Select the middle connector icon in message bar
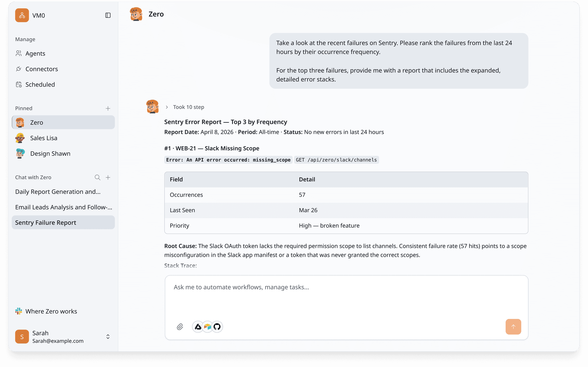Screen dimensions: 588x367 coord(208,327)
